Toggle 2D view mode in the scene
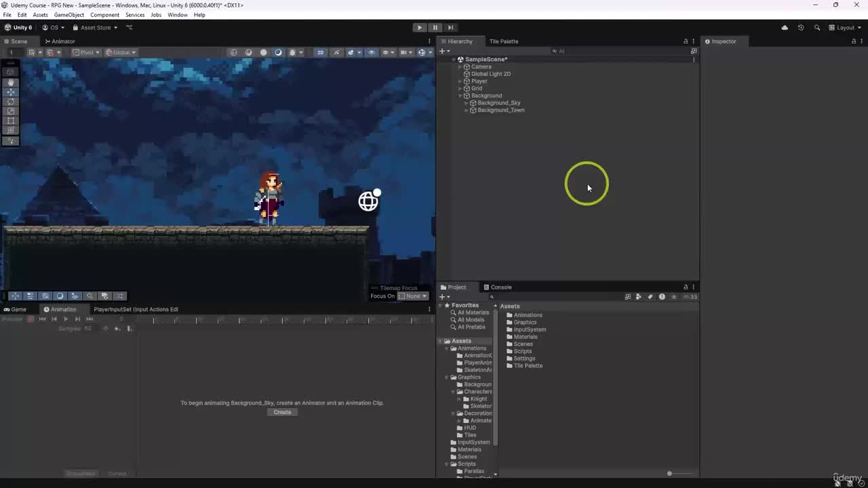868x488 pixels. tap(320, 52)
